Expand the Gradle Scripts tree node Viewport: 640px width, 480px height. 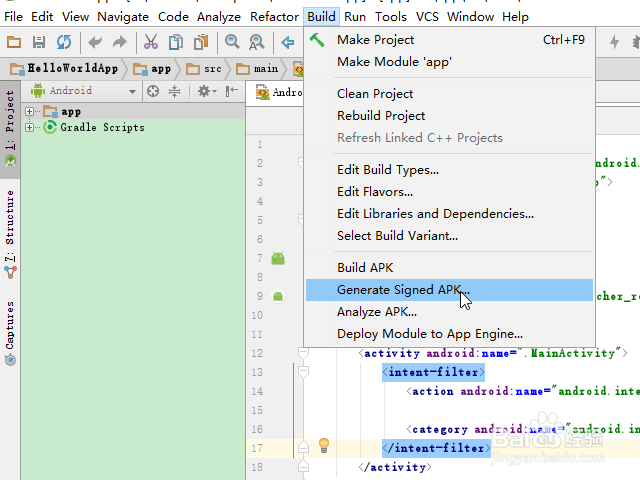coord(29,127)
